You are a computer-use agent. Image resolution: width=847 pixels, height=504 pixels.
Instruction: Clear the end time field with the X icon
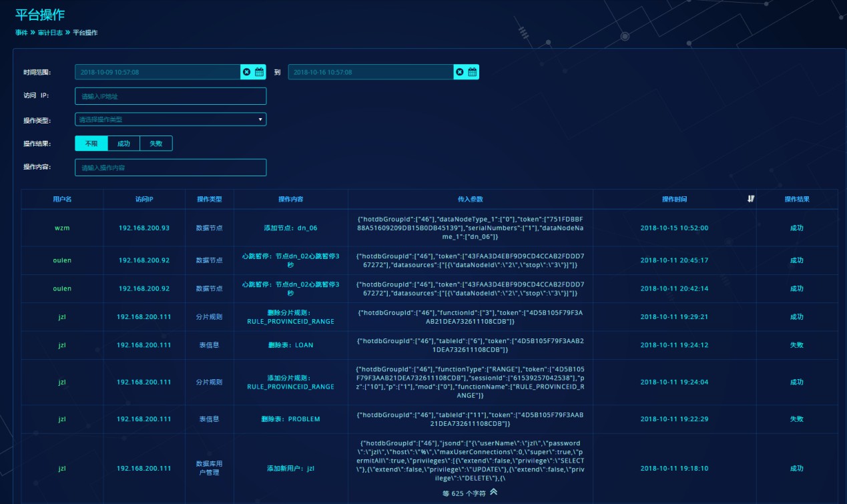(459, 72)
